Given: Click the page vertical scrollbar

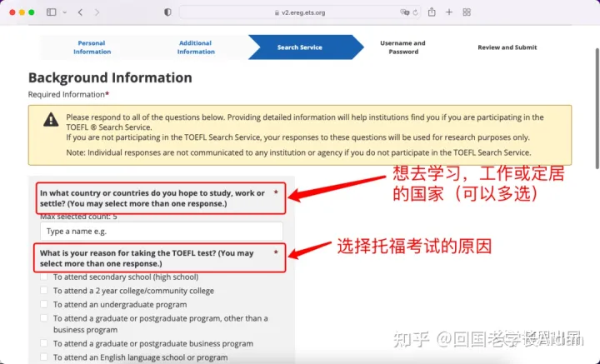Looking at the screenshot, I should pyautogui.click(x=597, y=108).
